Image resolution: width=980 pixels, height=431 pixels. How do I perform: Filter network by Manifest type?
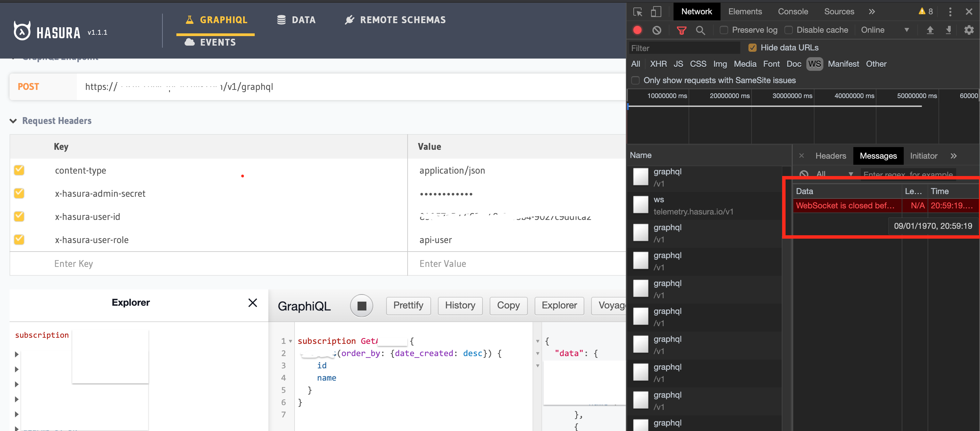pos(843,64)
